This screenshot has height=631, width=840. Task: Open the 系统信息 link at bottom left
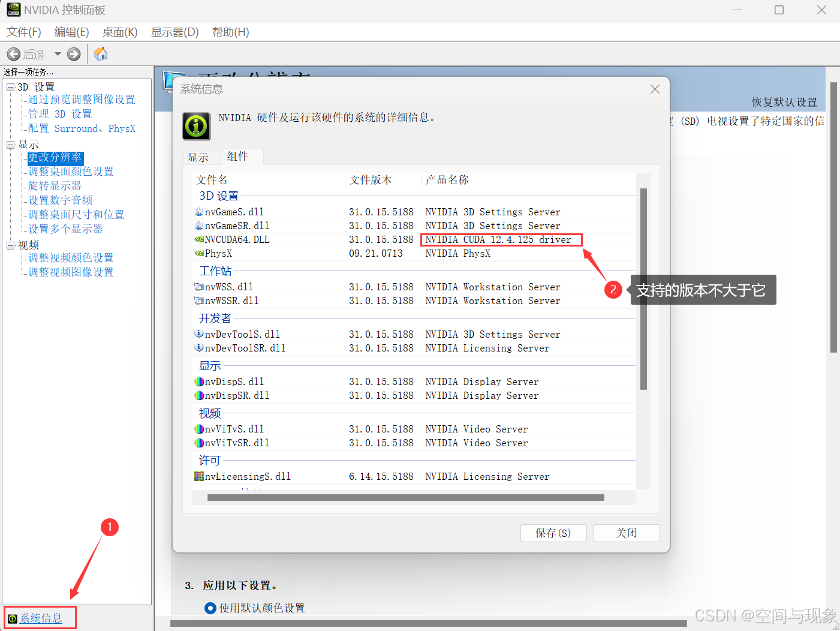pos(41,618)
